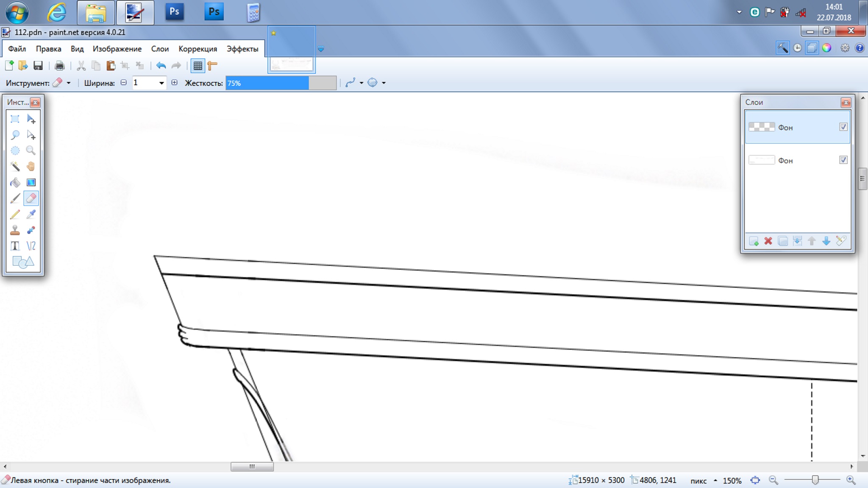The width and height of the screenshot is (868, 488).
Task: Click the Paste clipboard icon
Action: [x=111, y=65]
